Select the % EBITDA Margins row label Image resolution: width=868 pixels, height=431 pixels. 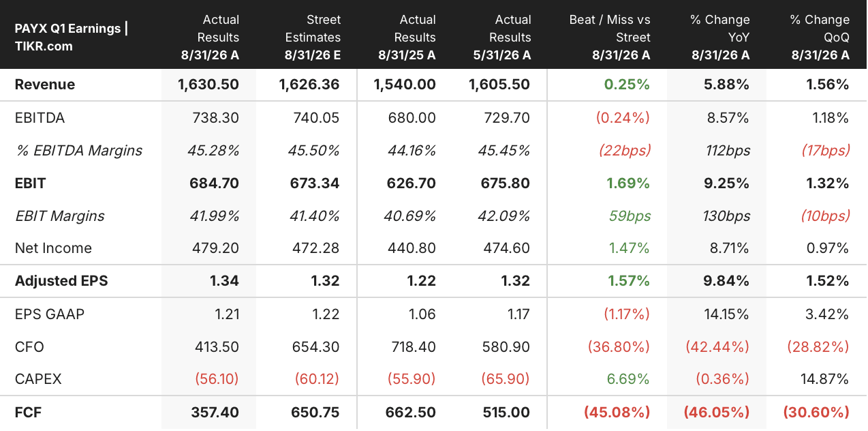79,151
